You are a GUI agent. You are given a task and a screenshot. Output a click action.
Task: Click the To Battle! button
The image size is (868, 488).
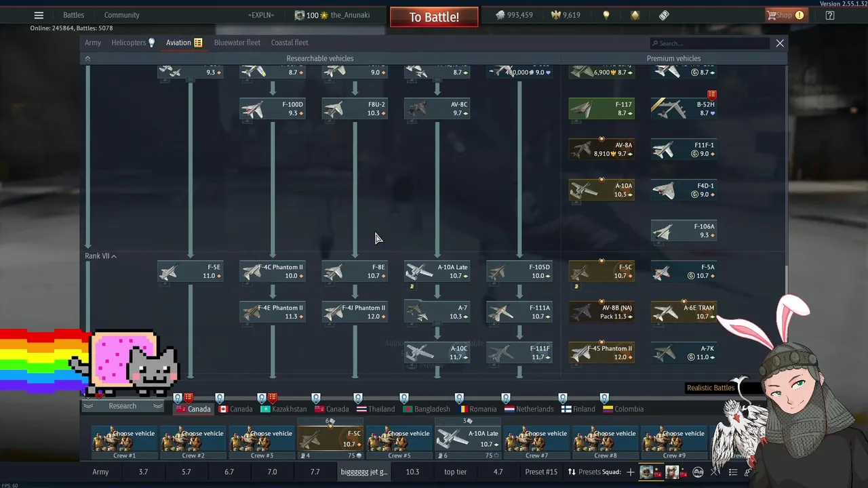[434, 17]
